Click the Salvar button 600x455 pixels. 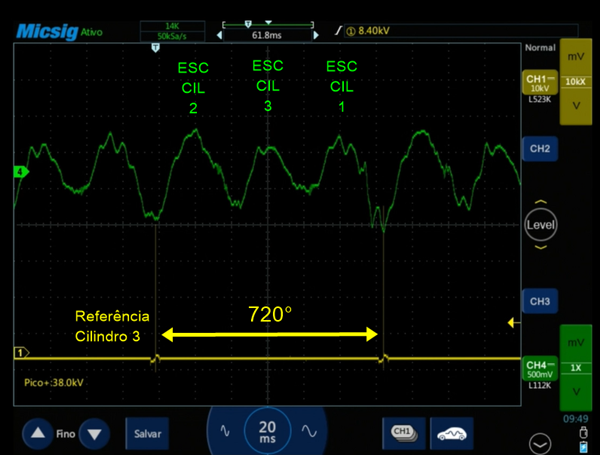tap(147, 434)
